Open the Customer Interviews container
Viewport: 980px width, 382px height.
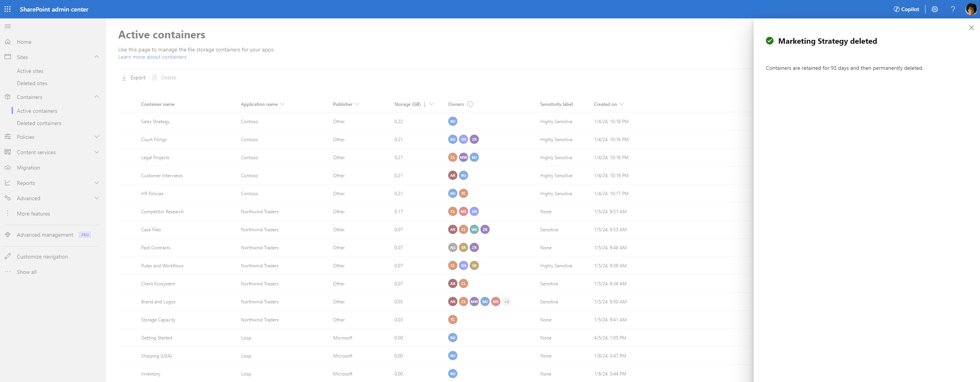(162, 176)
